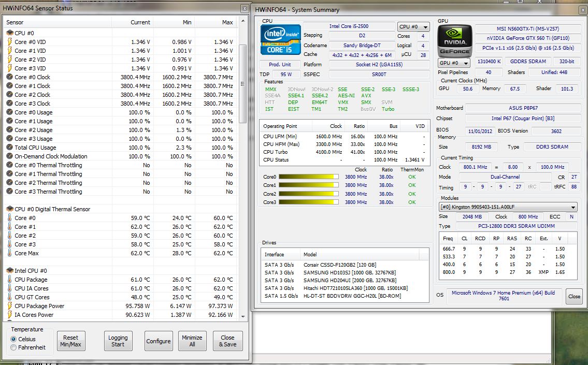
Task: Click the sensor list scroll up arrow
Action: 242,21
